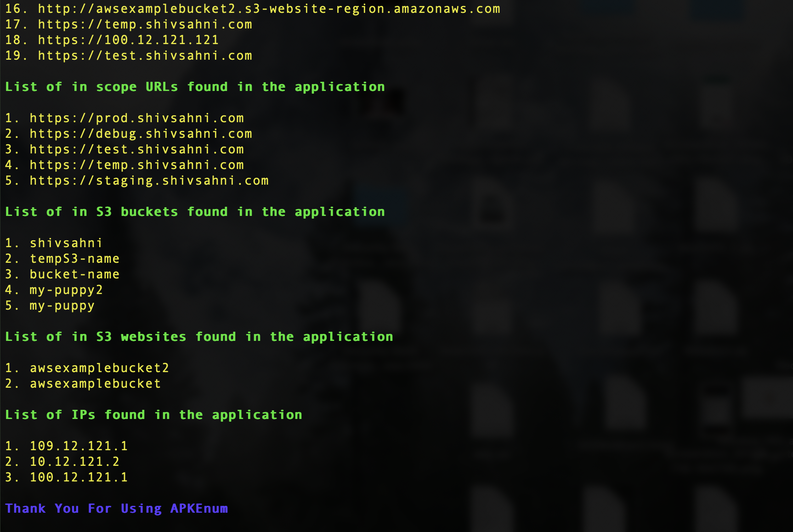Click the https://debug.shivsahni.com in-scope URL
Viewport: 793px width, 532px height.
(141, 134)
